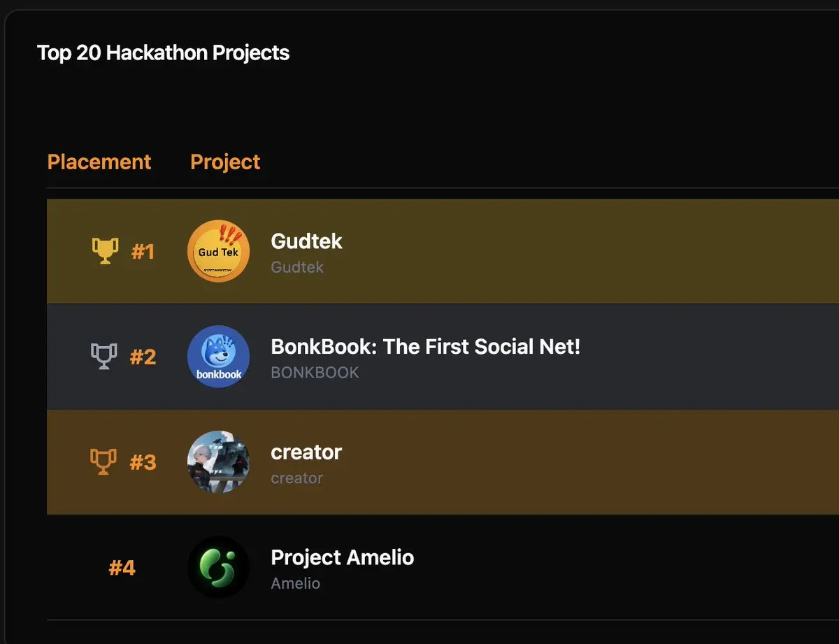Click the silver trophy icon for second place
This screenshot has width=839, height=644.
[103, 357]
